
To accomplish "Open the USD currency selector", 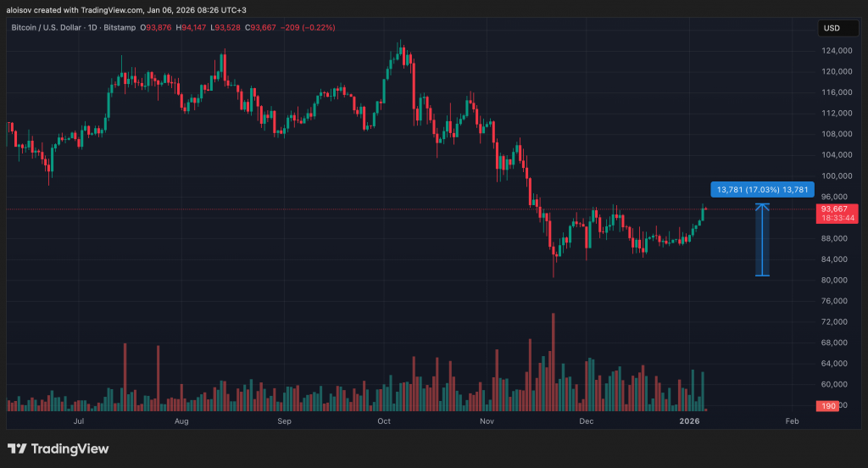I will 831,28.
